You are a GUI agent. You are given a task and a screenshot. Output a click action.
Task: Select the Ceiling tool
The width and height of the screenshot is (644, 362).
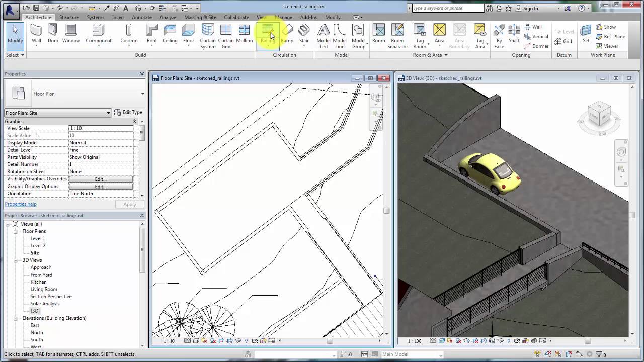[170, 34]
